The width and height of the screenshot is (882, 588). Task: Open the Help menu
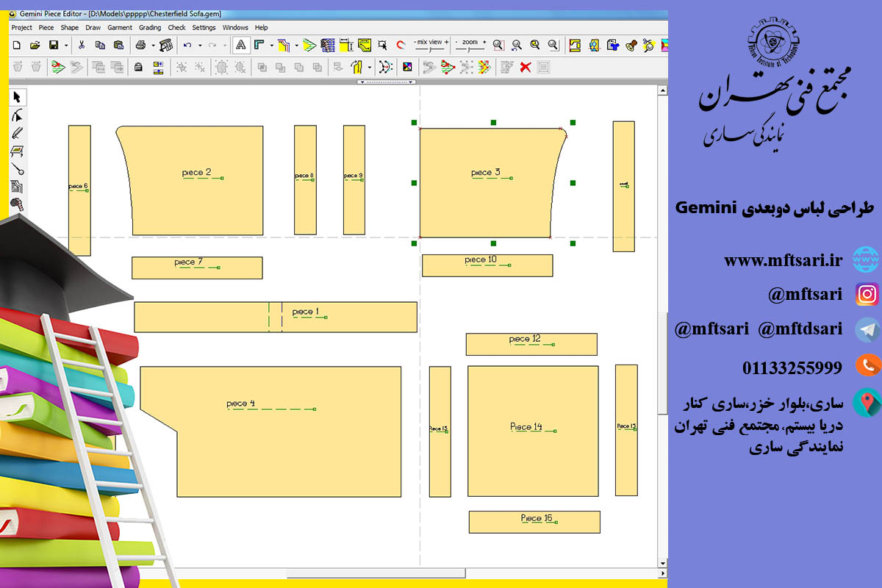261,27
